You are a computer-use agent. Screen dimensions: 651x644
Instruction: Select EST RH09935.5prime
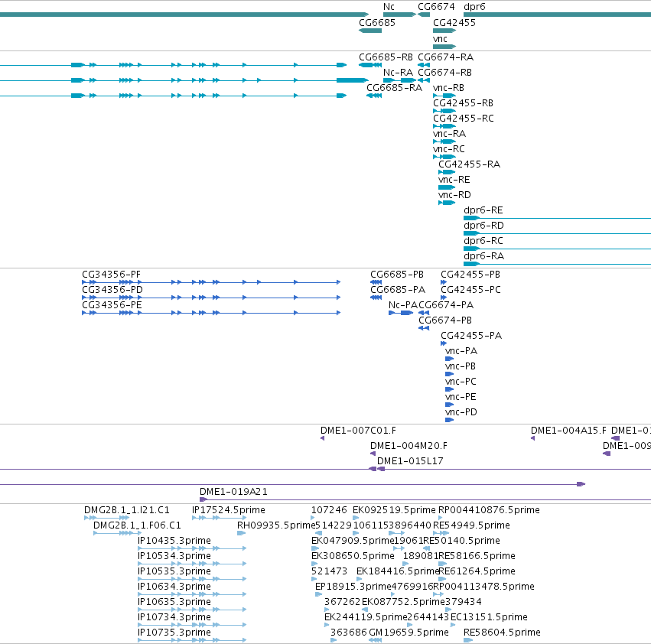pyautogui.click(x=276, y=525)
